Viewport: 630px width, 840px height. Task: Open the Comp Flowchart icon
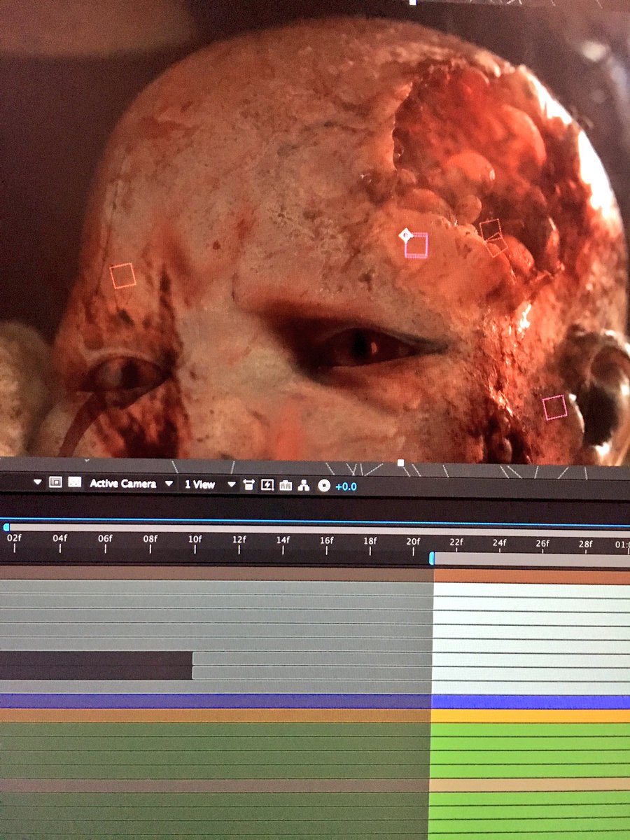(x=304, y=484)
